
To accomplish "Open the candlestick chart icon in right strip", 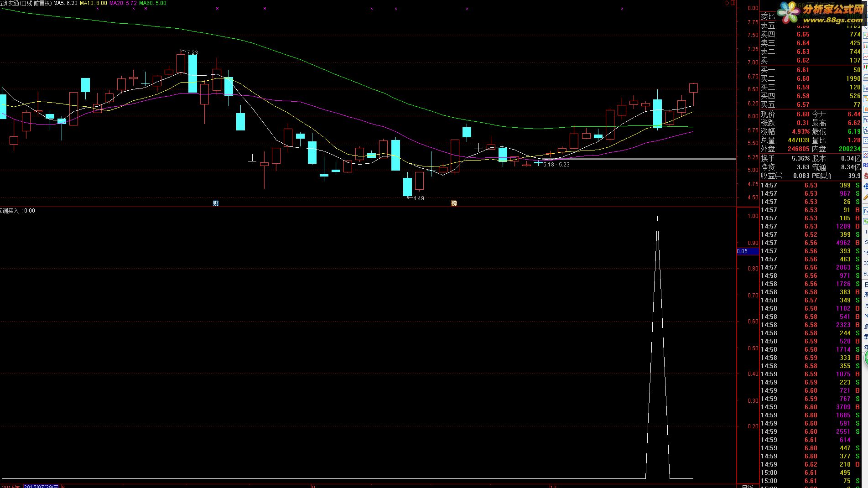I will (866, 67).
